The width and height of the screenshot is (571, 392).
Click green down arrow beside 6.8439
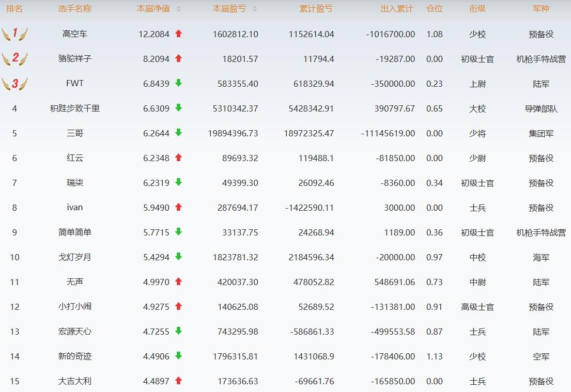179,83
